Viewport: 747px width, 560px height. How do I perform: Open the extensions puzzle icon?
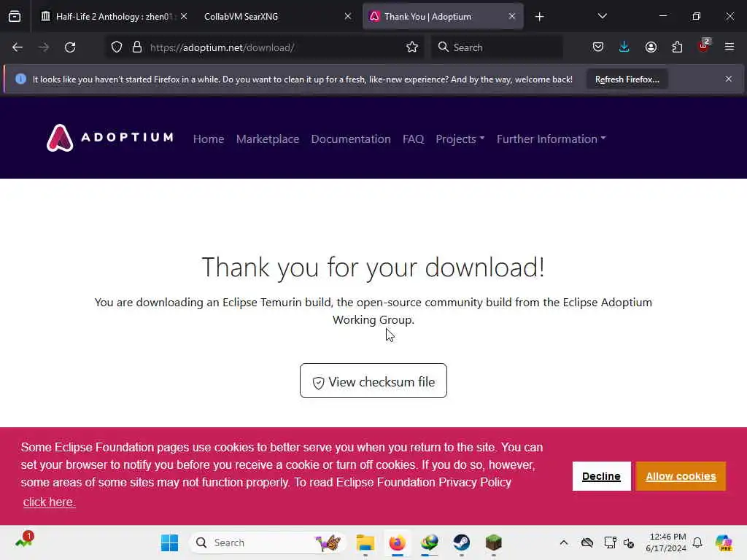coord(677,47)
